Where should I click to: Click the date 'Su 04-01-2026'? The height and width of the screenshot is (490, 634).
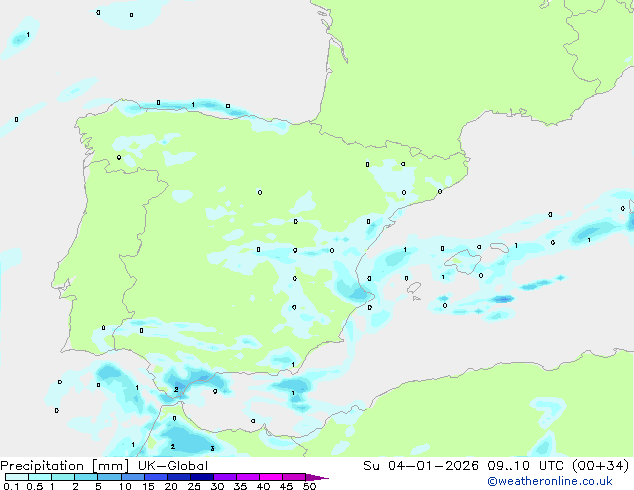tap(421, 466)
